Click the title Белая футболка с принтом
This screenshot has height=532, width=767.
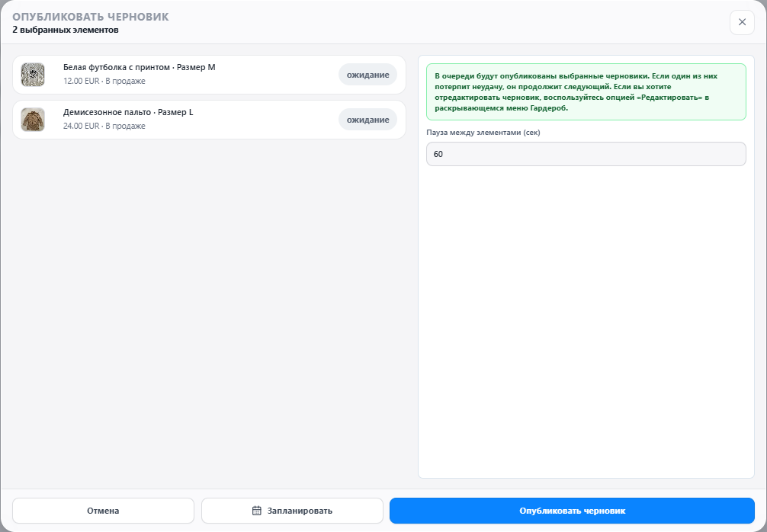click(117, 68)
